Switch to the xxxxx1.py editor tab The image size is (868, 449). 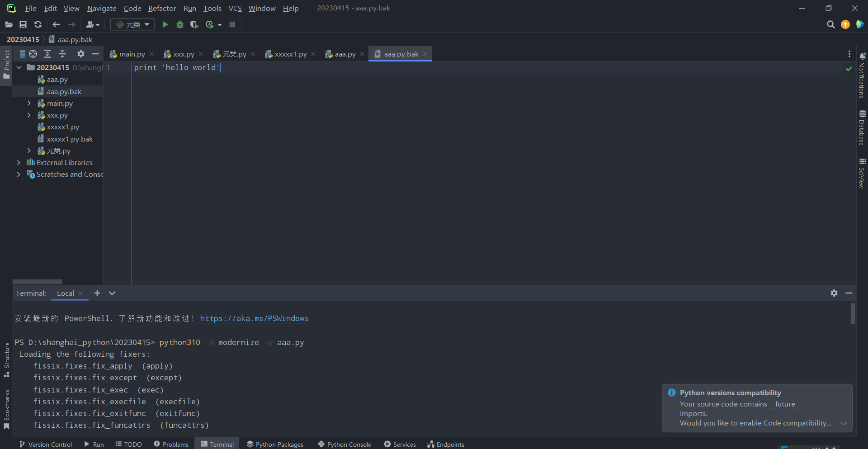[x=290, y=54]
